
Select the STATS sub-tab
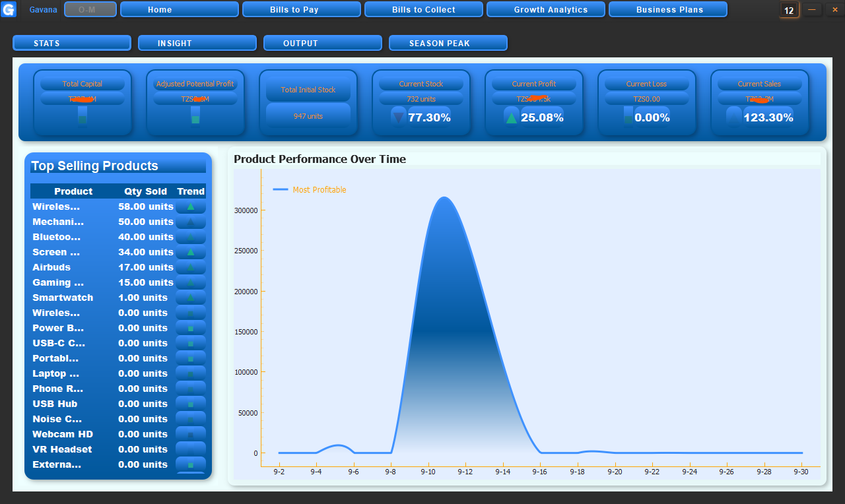tap(72, 43)
